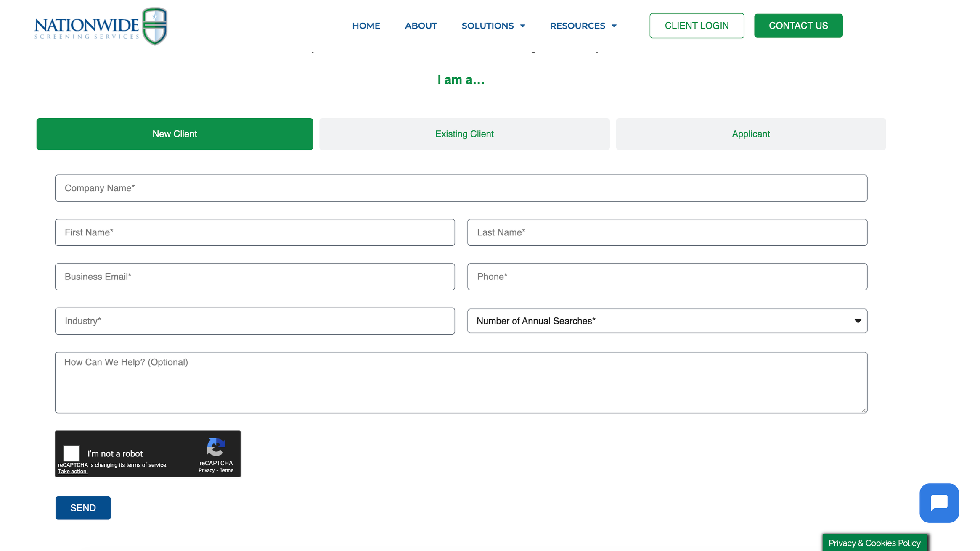Click the Company Name field
The image size is (980, 551).
[x=461, y=188]
